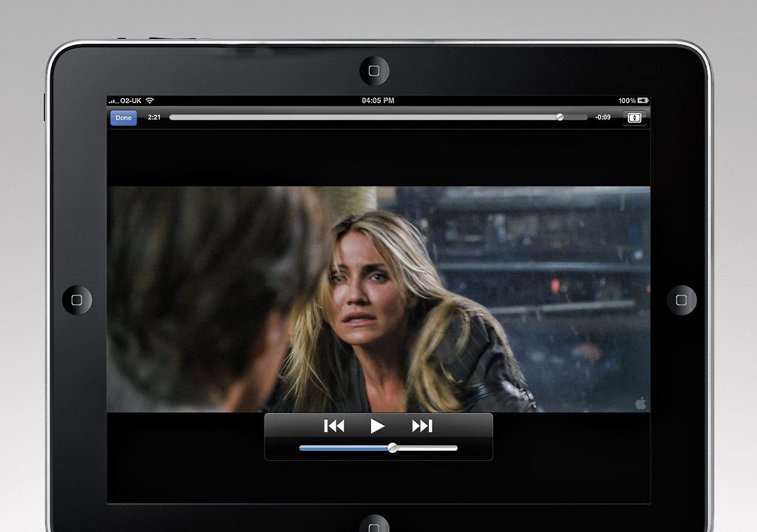Toggle the video aspect fill icon

click(634, 117)
